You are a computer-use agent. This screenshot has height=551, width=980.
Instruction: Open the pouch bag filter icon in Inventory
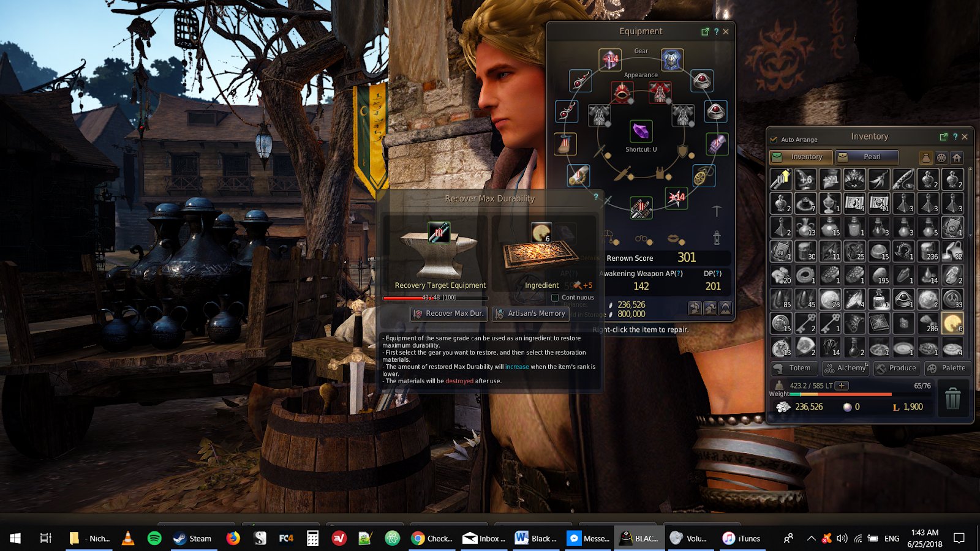point(926,157)
